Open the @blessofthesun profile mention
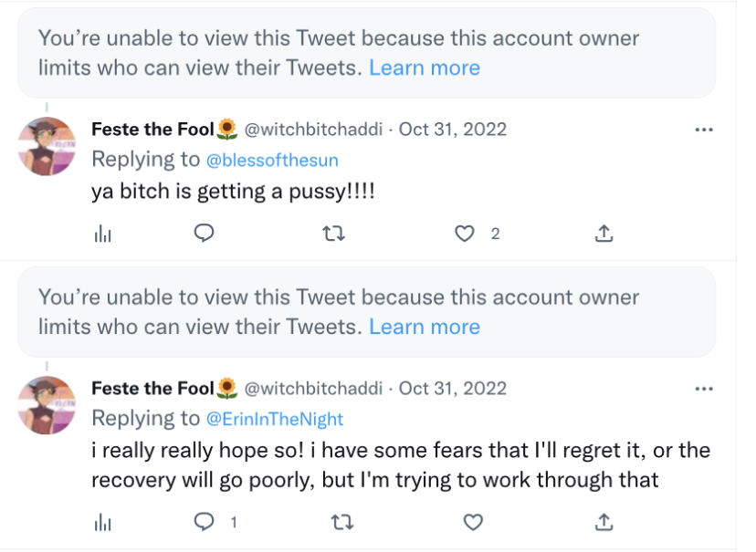 point(272,161)
